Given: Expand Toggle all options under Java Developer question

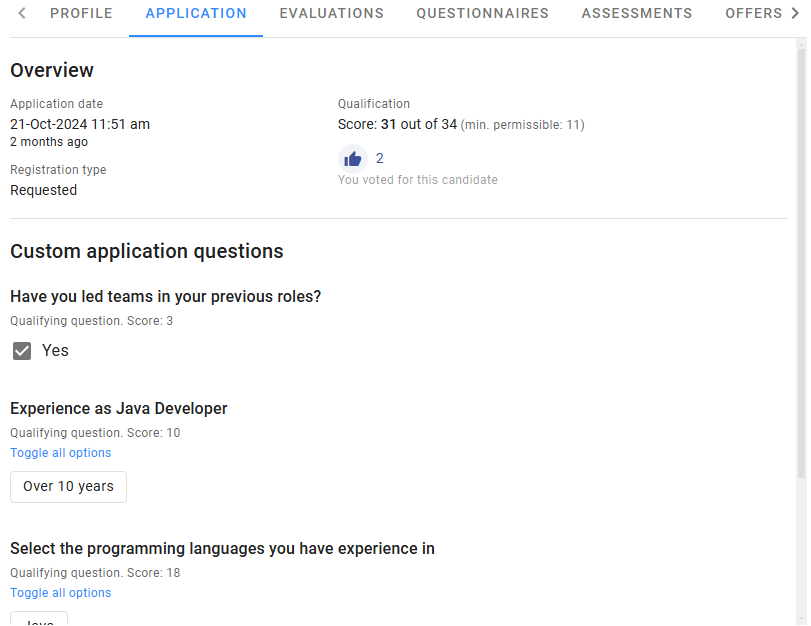Looking at the screenshot, I should coord(60,452).
